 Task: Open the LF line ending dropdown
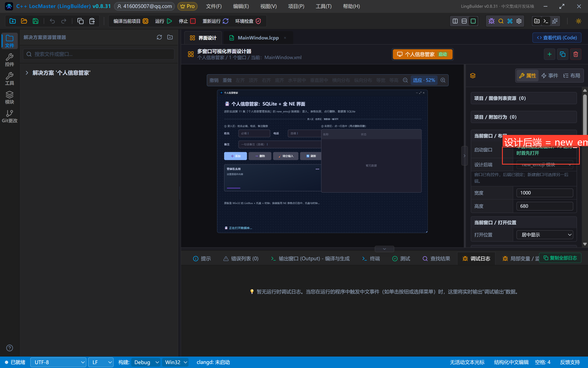pyautogui.click(x=101, y=362)
